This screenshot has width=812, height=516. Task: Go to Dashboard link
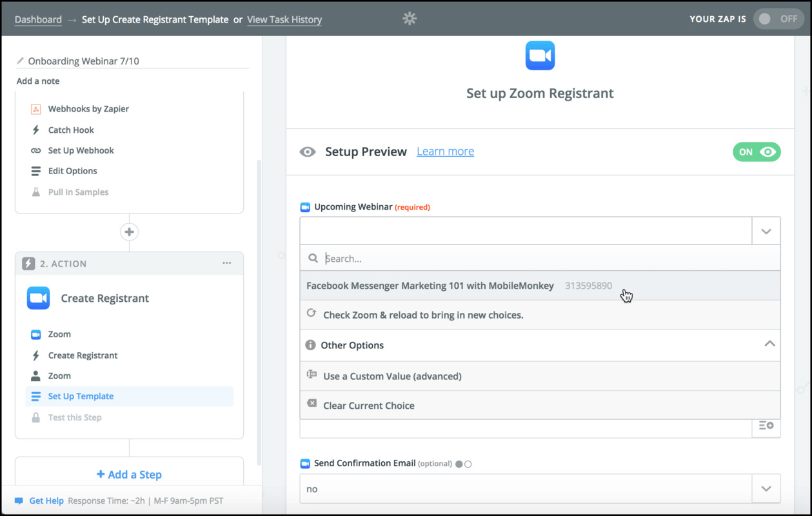pyautogui.click(x=38, y=19)
